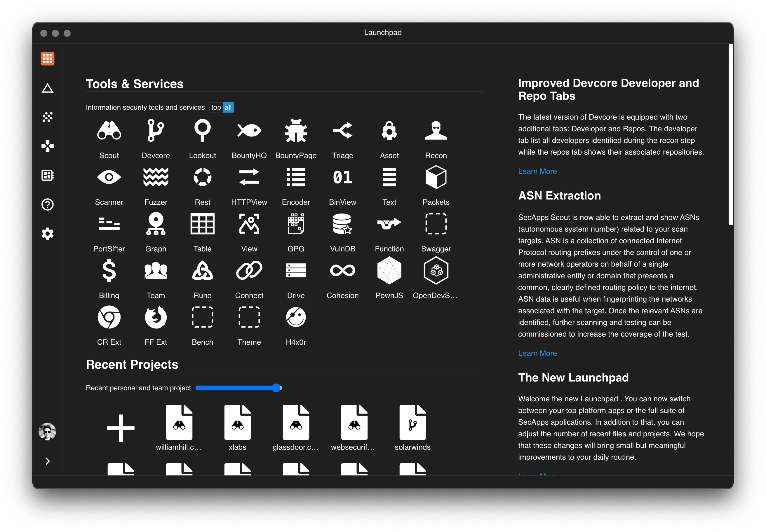Open the settings gear in sidebar
Image resolution: width=766 pixels, height=532 pixels.
point(48,234)
